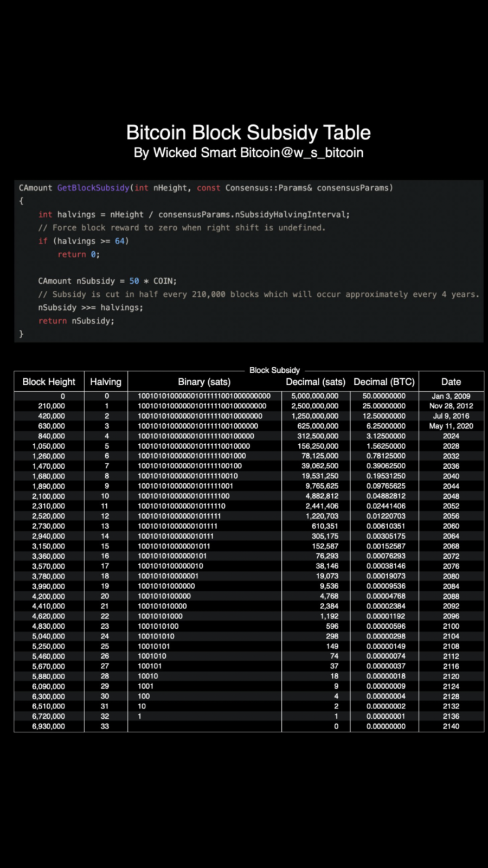Viewport: 488px width, 868px height.
Task: Select the "2140" date cell
Action: click(x=451, y=726)
